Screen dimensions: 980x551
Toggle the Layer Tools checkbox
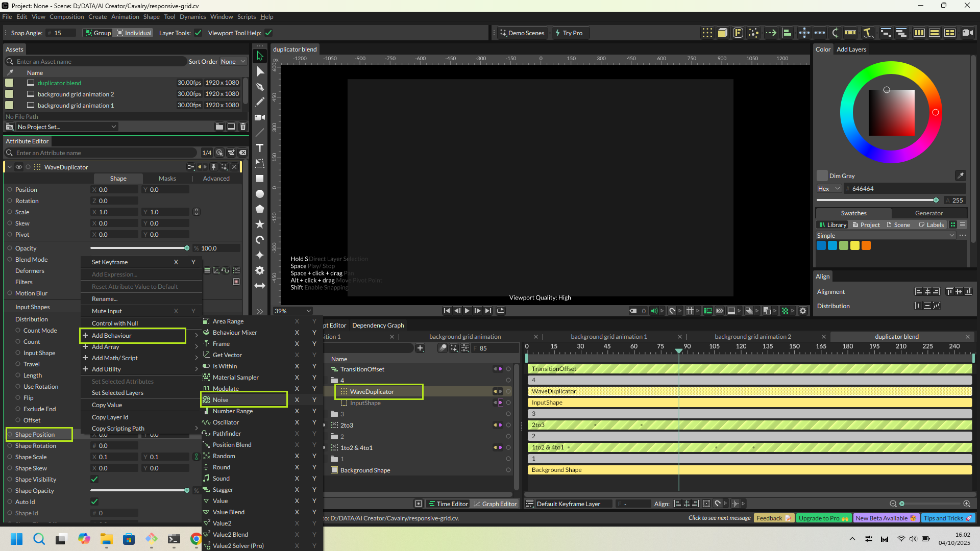point(198,33)
